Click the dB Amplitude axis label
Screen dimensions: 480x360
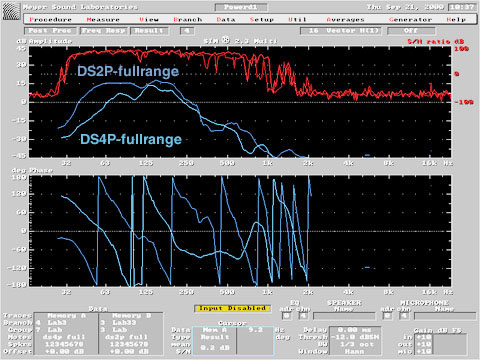click(44, 41)
